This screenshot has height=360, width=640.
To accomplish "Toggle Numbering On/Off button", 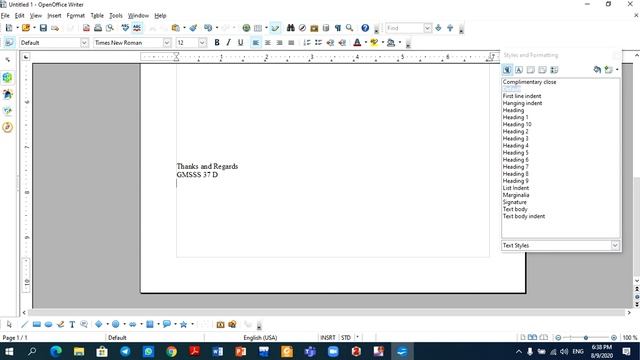I will (x=307, y=42).
